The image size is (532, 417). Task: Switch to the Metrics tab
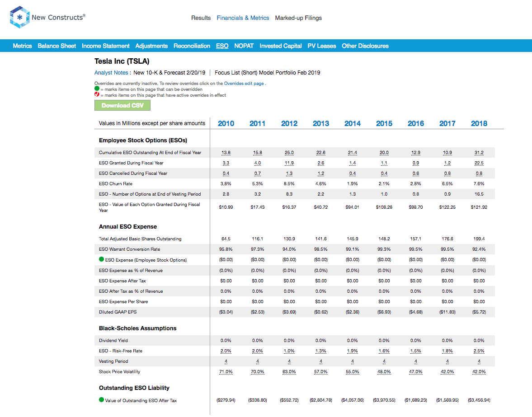[23, 46]
